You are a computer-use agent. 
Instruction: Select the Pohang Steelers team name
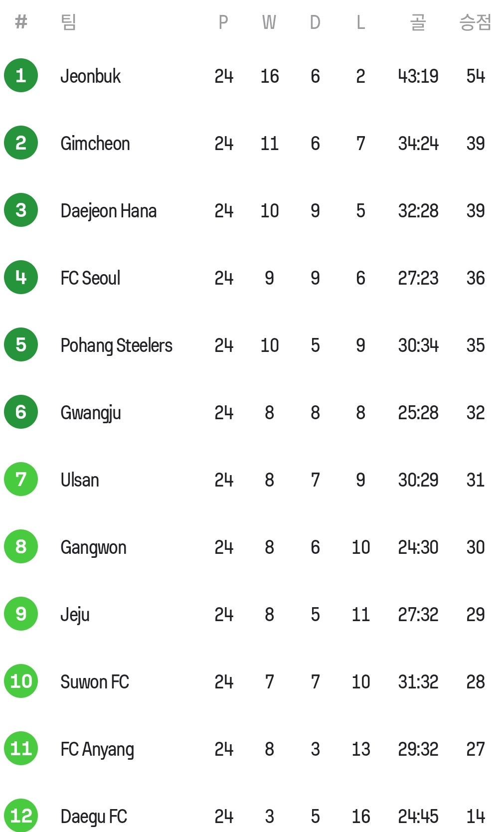click(116, 345)
